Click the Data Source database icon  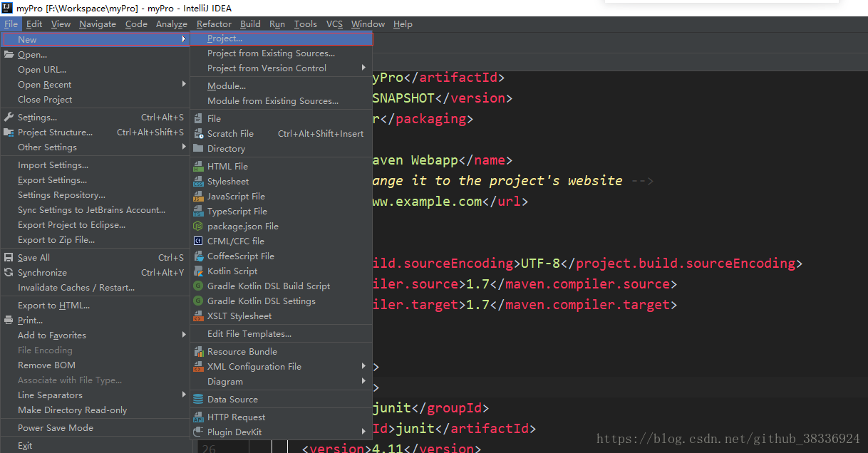[x=198, y=399]
